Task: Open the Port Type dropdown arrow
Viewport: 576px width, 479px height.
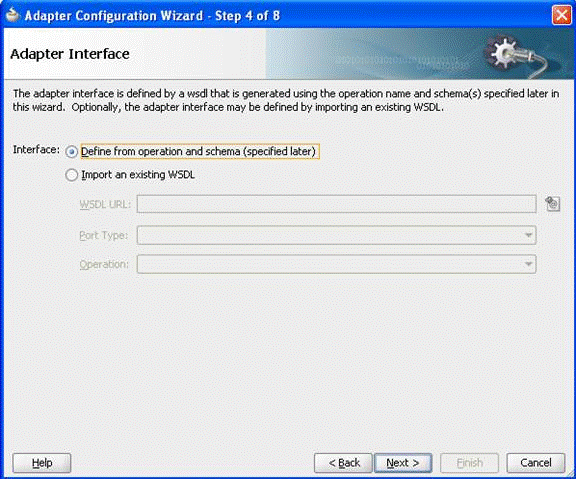Action: pyautogui.click(x=528, y=235)
